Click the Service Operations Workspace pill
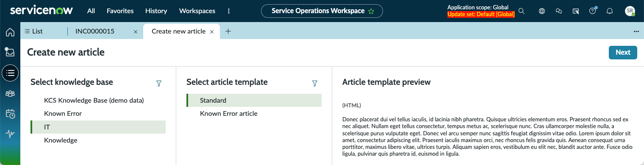644x165 pixels. click(322, 11)
